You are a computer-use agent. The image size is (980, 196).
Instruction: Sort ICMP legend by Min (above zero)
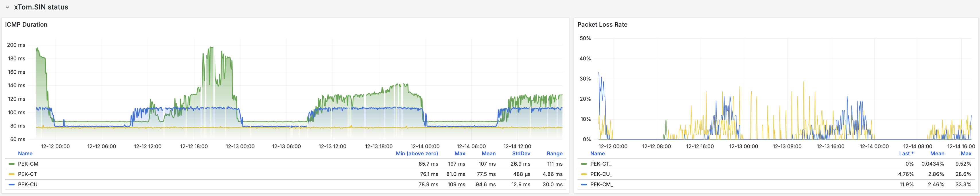417,154
